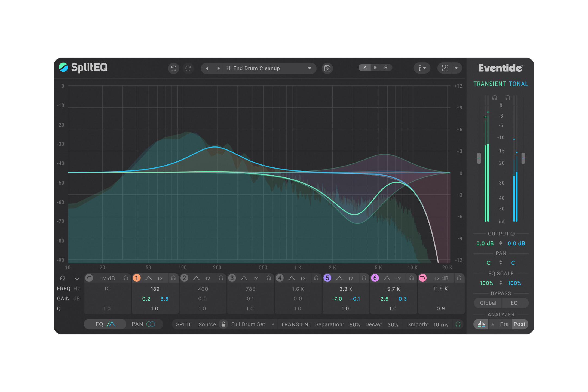This screenshot has width=588, height=392.
Task: Click the save preset icon
Action: point(327,68)
